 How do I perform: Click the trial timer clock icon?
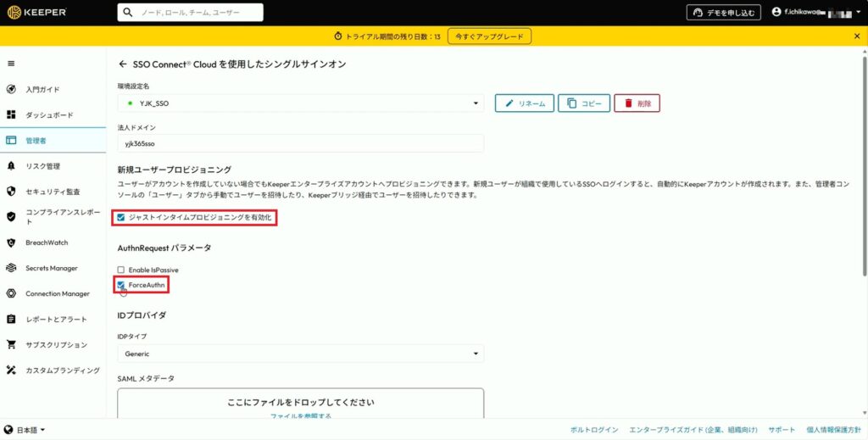[x=338, y=36]
